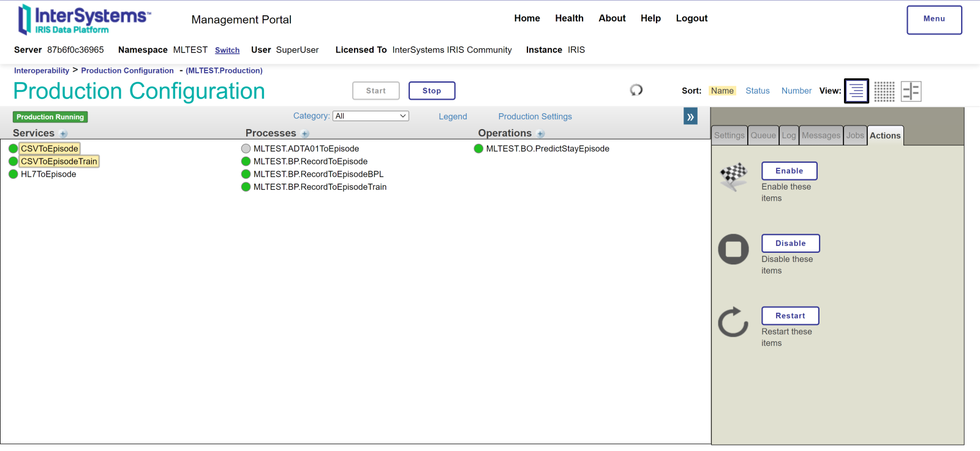Click gray status dot of MLTEST.ADTA01ToEpisode

tap(246, 149)
